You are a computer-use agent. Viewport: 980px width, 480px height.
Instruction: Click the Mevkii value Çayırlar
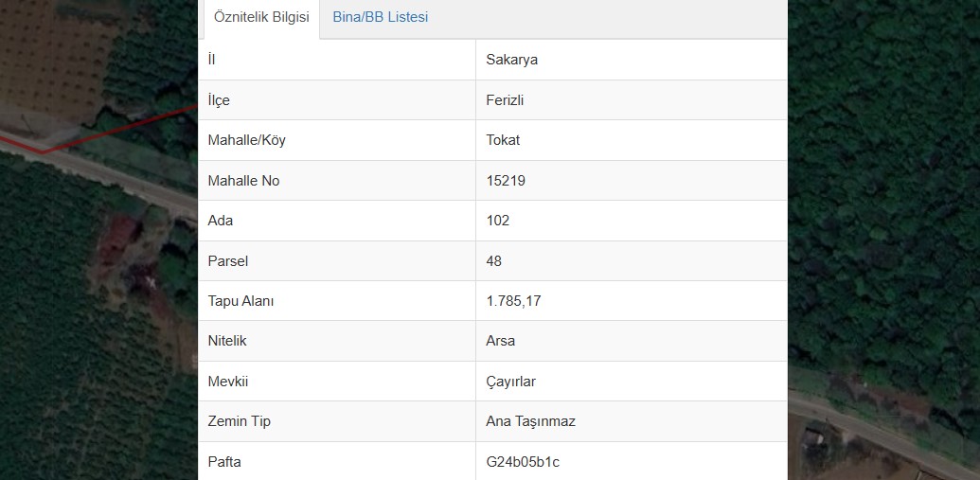(x=510, y=382)
